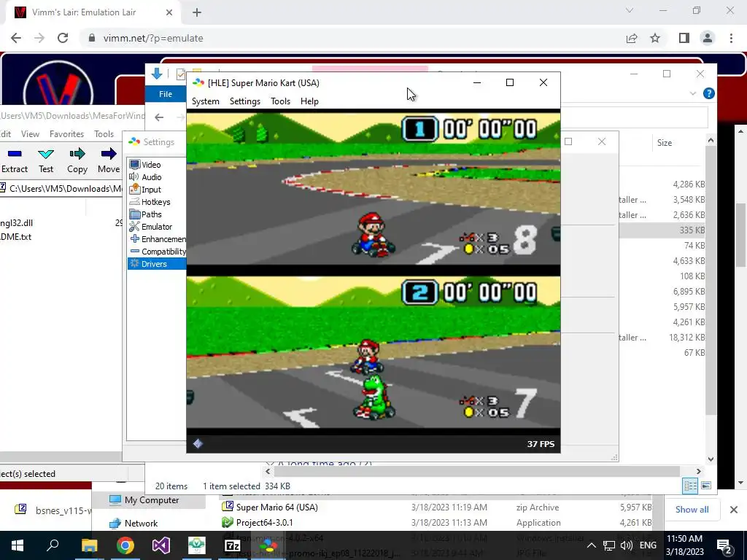
Task: Open Chrome three-dot menu
Action: 731,38
